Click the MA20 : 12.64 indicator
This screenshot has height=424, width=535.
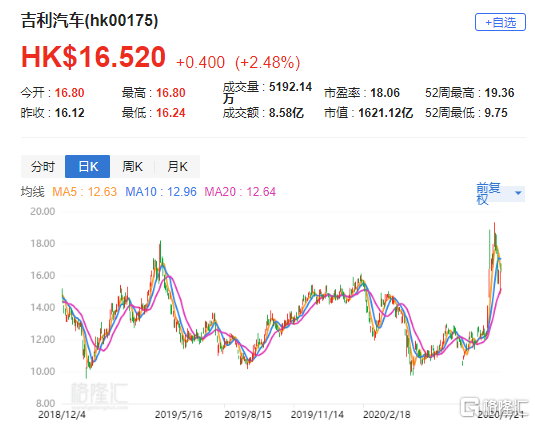(240, 192)
